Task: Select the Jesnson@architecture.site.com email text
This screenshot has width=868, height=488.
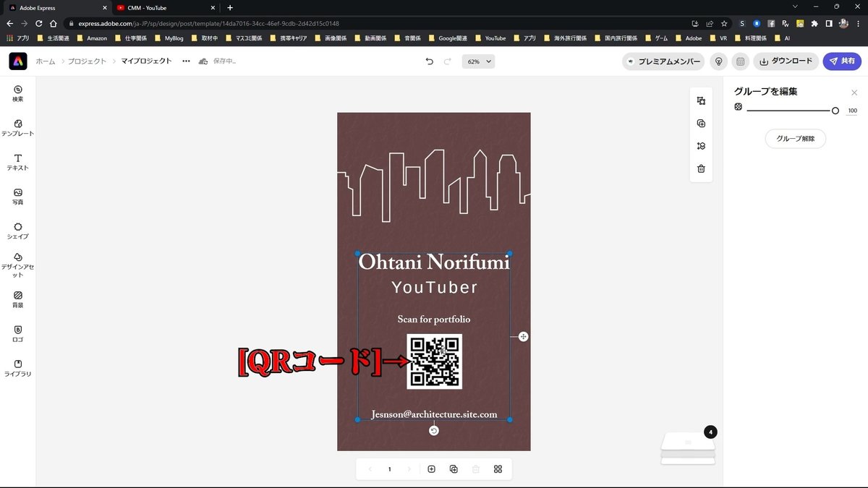Action: [x=434, y=414]
